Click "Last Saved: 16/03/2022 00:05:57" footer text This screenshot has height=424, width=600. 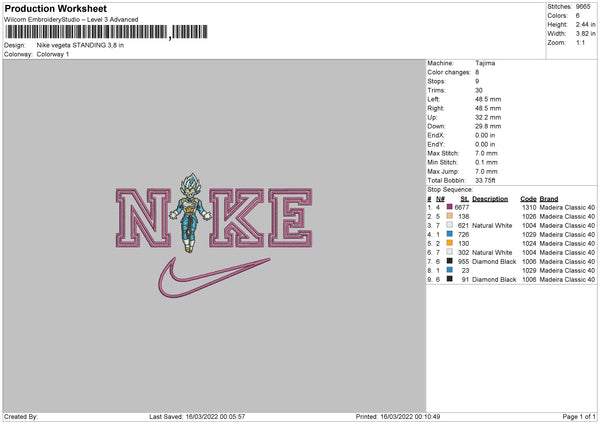coord(197,416)
